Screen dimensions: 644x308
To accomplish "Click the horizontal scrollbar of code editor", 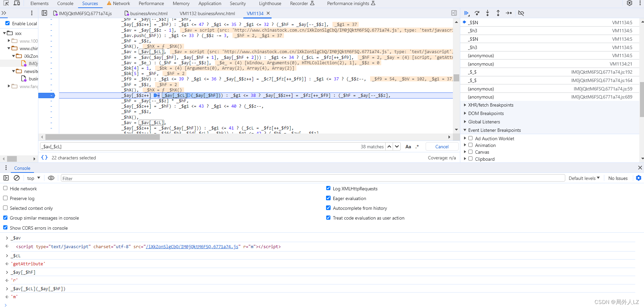I will [x=103, y=137].
